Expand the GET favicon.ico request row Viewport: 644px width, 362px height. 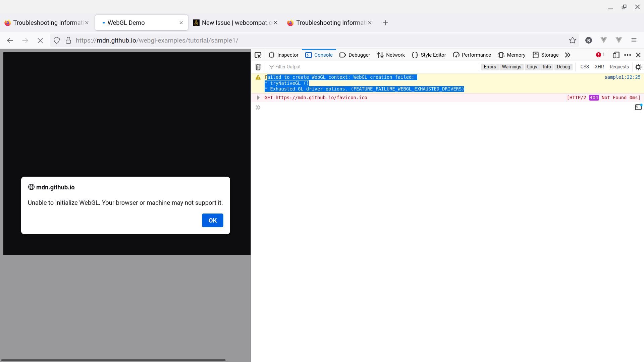(258, 98)
